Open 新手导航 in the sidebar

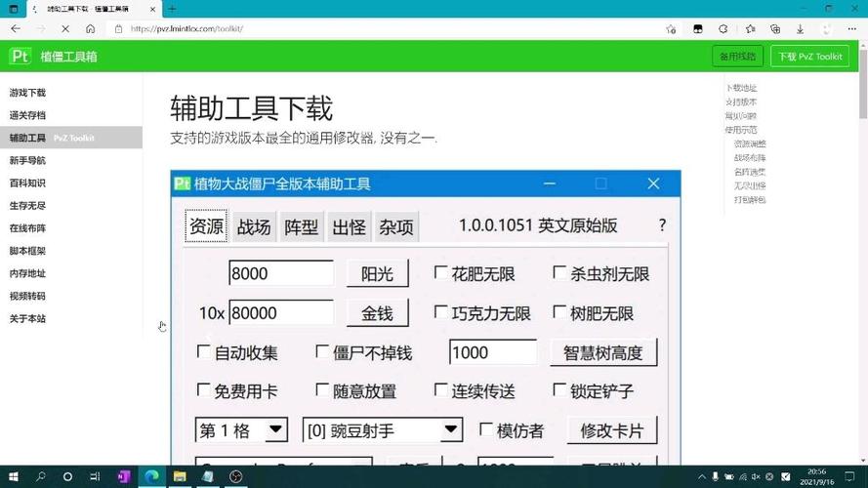click(27, 160)
